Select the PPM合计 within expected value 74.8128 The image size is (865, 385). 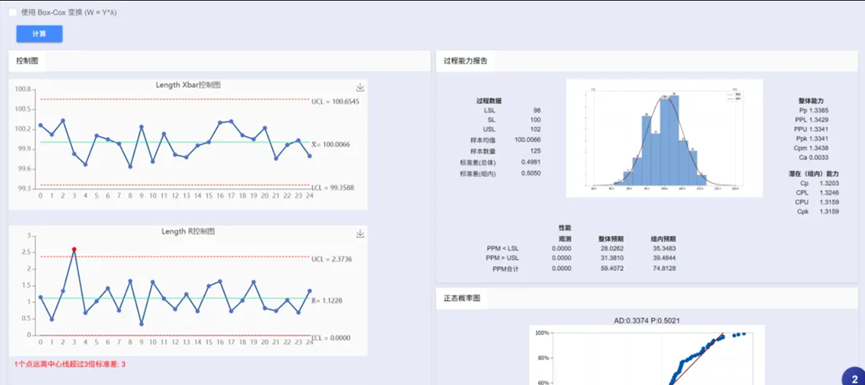[663, 269]
